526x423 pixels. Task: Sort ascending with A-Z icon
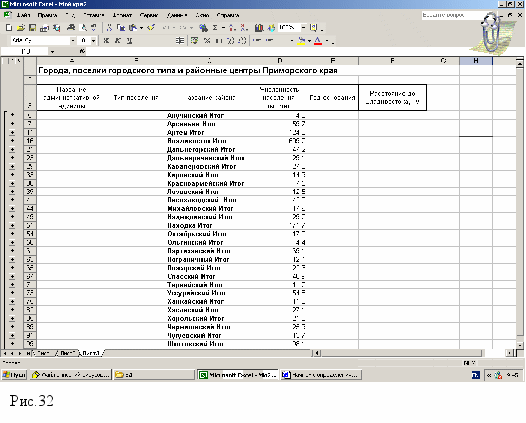click(232, 28)
